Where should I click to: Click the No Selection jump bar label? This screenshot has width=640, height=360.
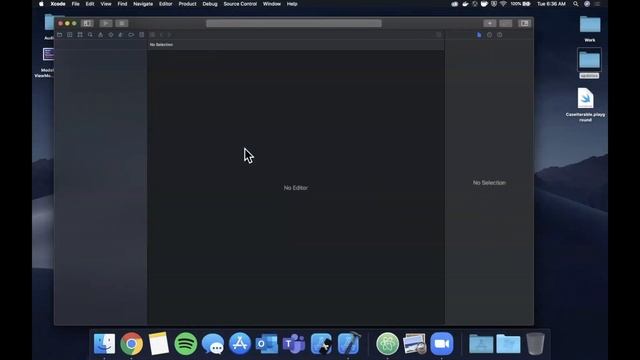(x=161, y=44)
